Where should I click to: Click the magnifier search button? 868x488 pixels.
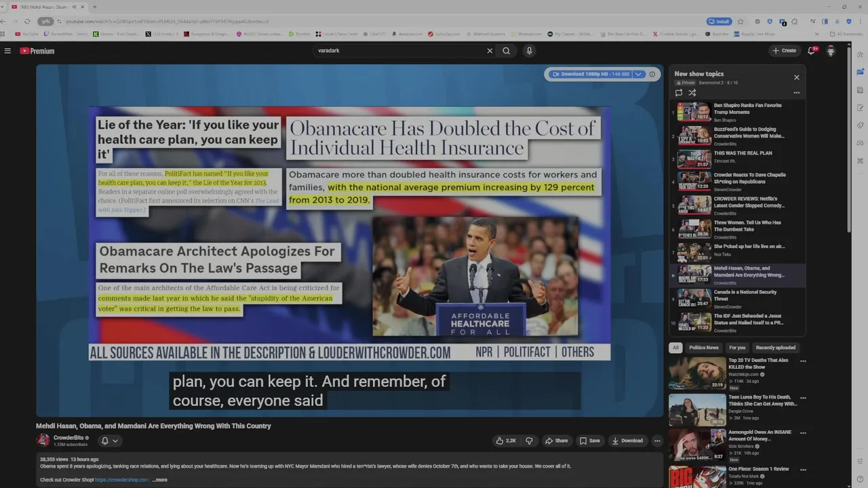[x=506, y=51]
